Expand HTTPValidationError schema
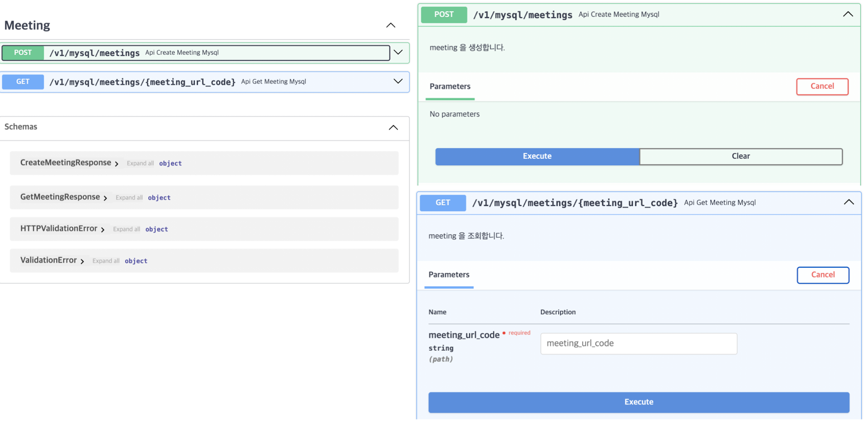Viewport: 868px width, 424px height. tap(103, 229)
